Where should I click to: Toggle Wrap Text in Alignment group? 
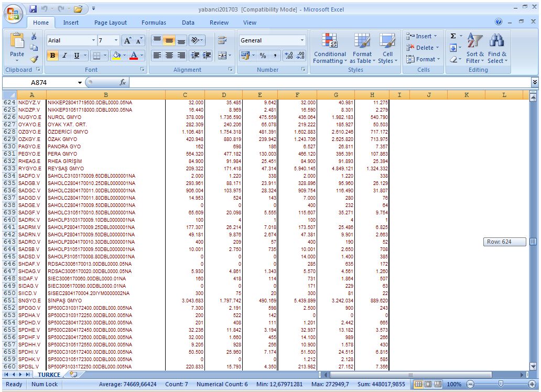[x=222, y=40]
